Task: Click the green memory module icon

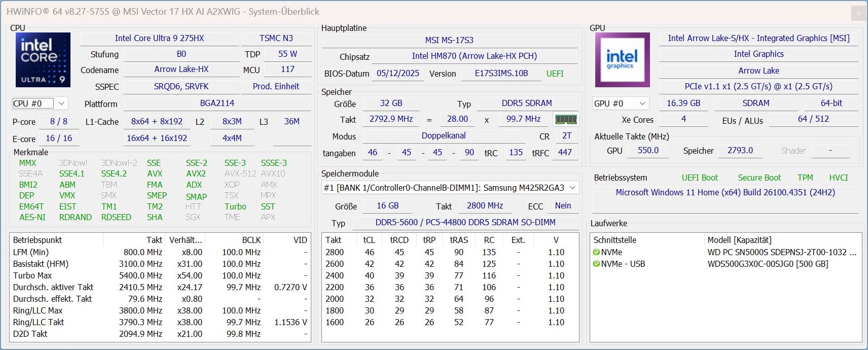Action: [x=566, y=119]
